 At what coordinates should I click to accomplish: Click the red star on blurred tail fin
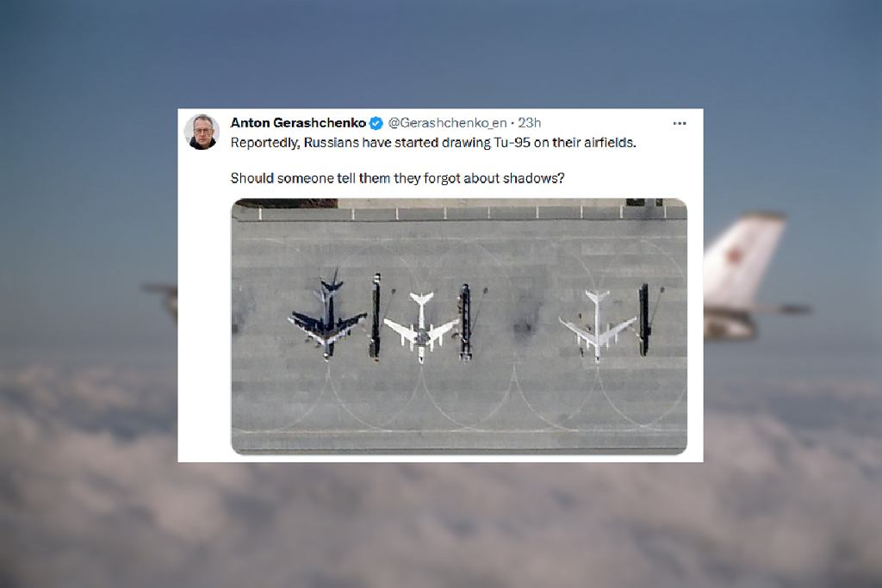click(734, 256)
